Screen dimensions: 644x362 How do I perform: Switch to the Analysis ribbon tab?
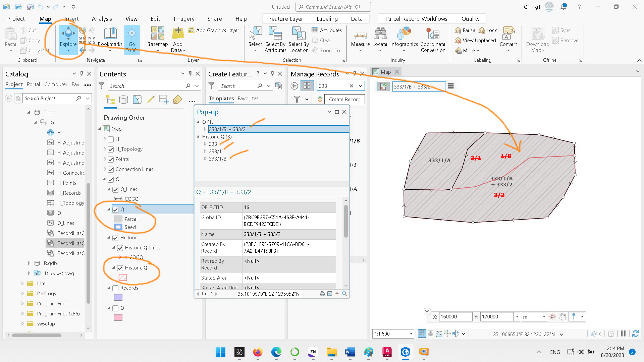102,19
